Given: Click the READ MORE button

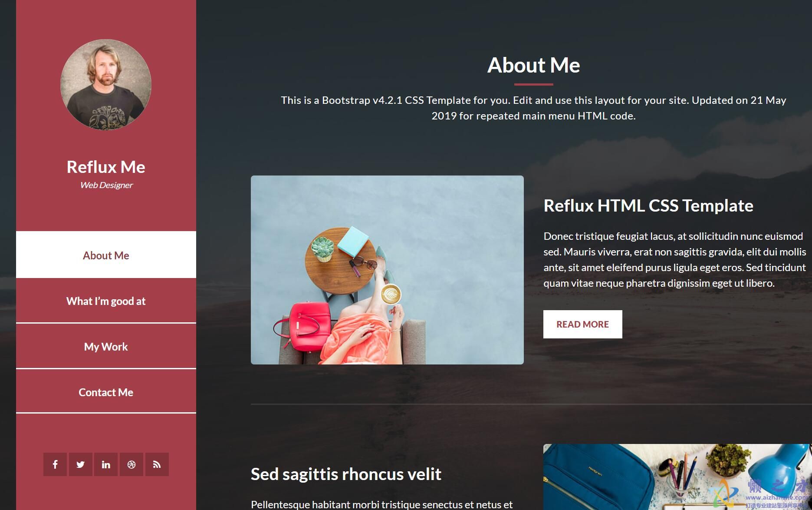Looking at the screenshot, I should (x=582, y=324).
